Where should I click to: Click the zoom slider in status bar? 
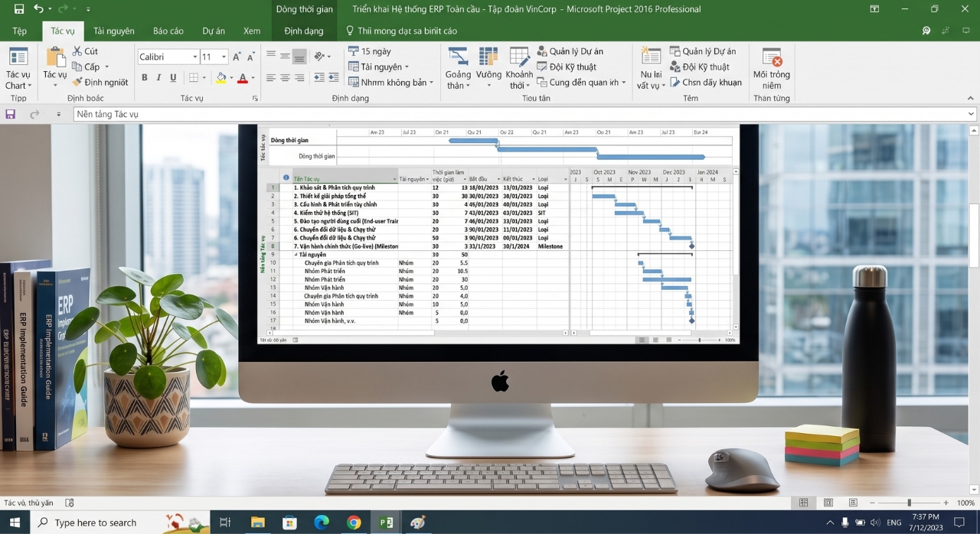pyautogui.click(x=909, y=503)
